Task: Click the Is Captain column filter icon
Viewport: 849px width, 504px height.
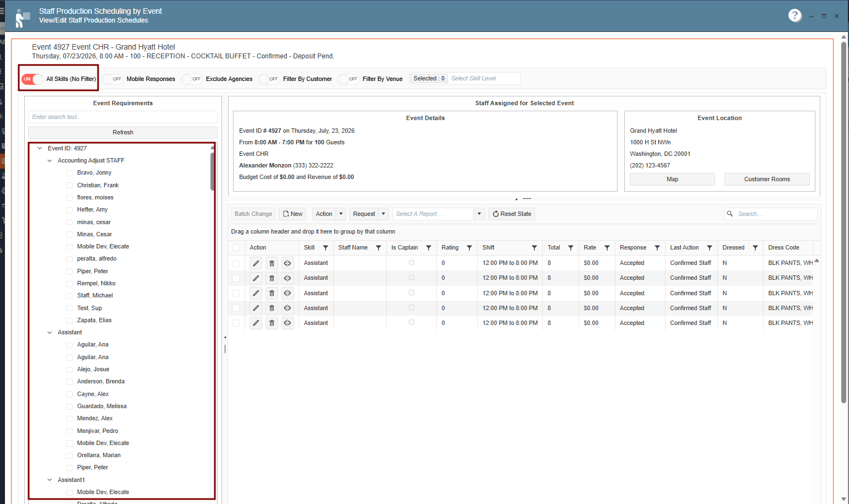Action: [x=429, y=248]
